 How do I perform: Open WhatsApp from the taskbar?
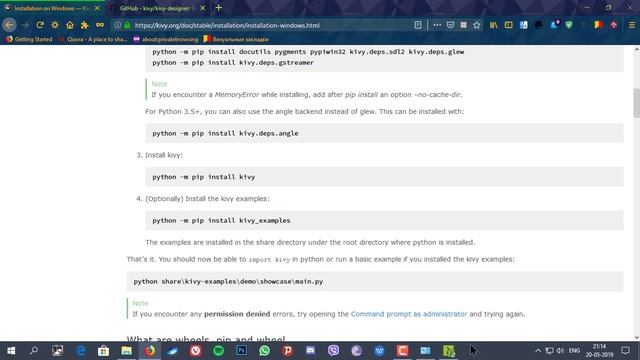(264, 351)
